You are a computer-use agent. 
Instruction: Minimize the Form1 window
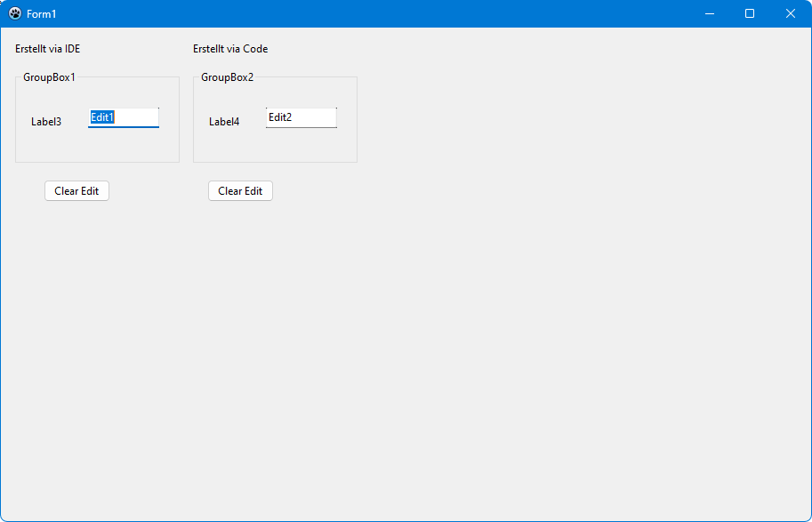point(709,13)
